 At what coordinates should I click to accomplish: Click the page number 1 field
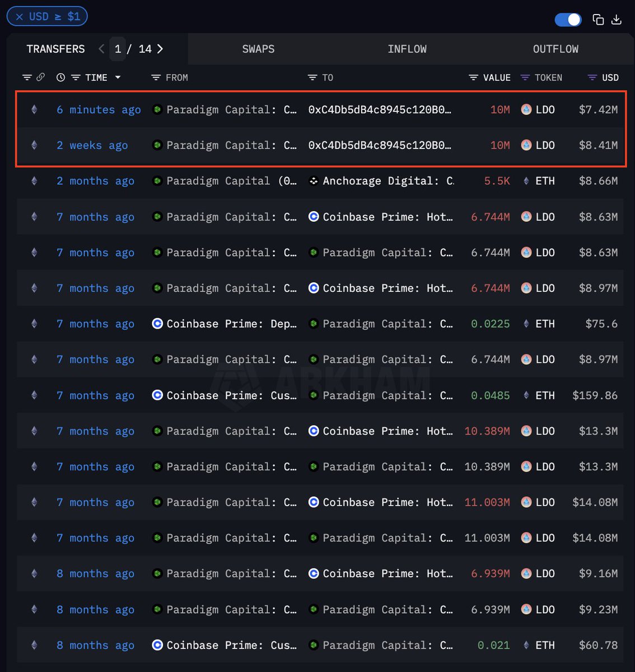(118, 49)
